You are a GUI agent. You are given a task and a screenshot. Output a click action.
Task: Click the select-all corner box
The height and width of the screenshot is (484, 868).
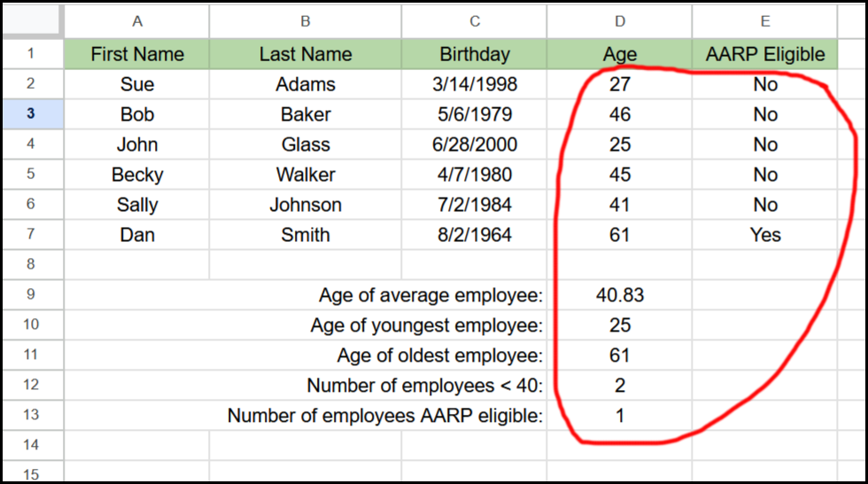32,21
